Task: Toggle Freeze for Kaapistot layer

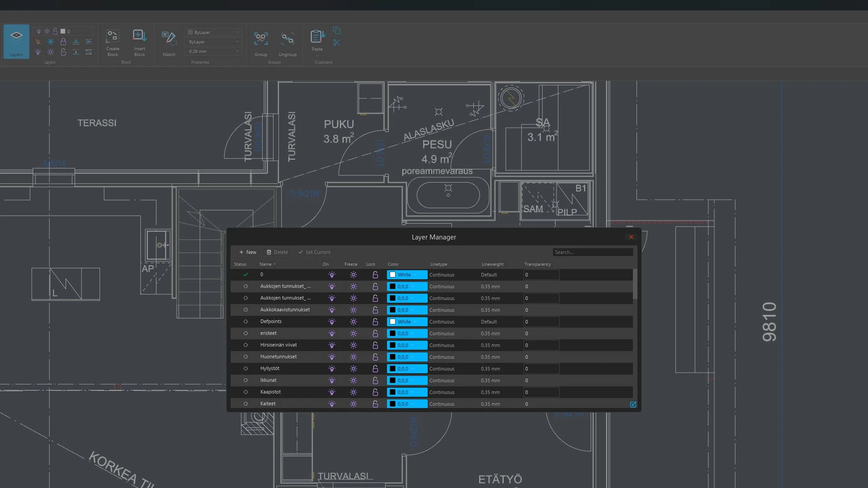Action: coord(354,392)
